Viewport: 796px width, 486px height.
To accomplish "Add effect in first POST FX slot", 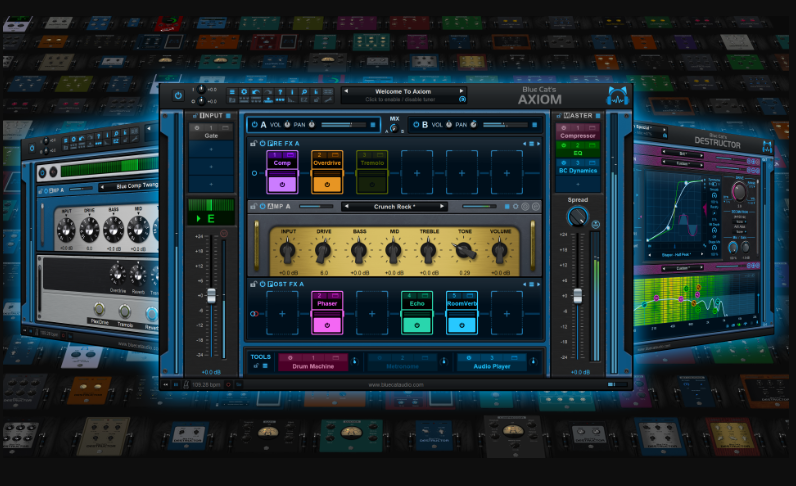I will coord(282,313).
